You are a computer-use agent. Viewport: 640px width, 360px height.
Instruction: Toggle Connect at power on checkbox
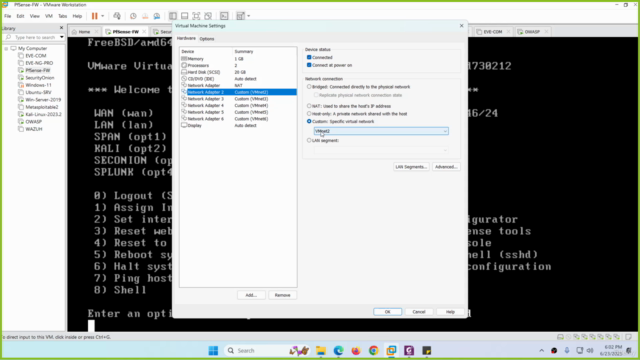click(309, 65)
